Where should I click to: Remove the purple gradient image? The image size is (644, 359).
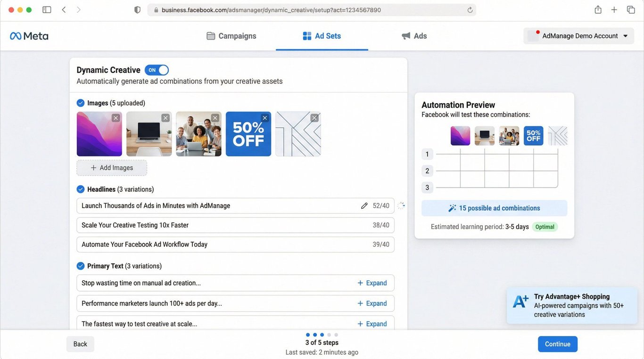click(116, 118)
